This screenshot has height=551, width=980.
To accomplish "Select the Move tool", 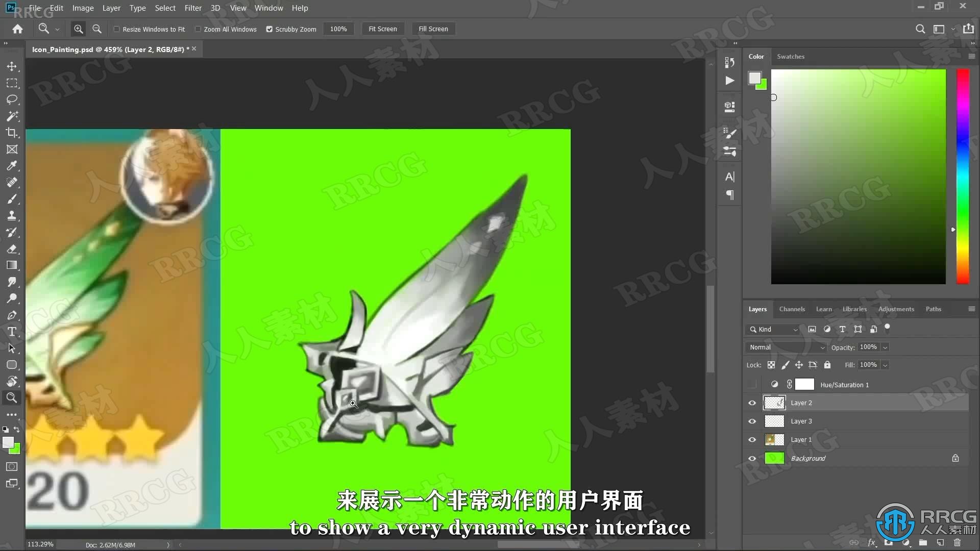I will (x=12, y=66).
